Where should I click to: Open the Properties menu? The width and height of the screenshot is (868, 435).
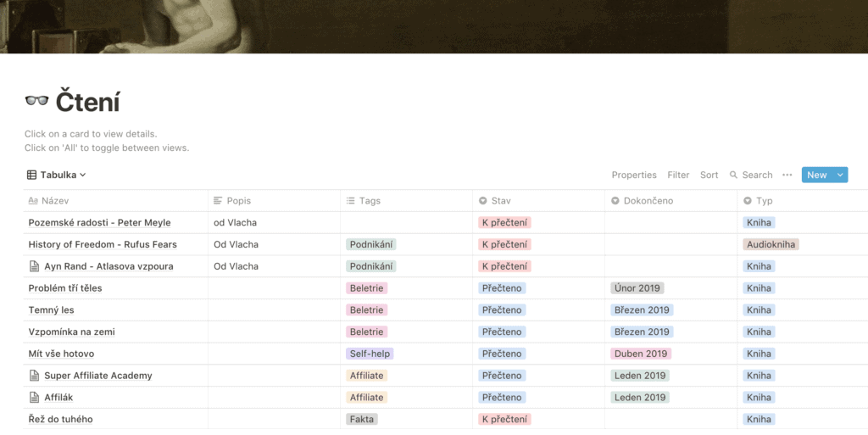click(634, 175)
